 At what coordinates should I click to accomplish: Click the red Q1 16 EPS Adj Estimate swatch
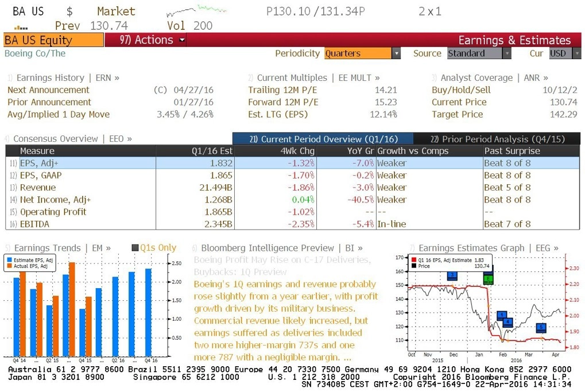(414, 260)
